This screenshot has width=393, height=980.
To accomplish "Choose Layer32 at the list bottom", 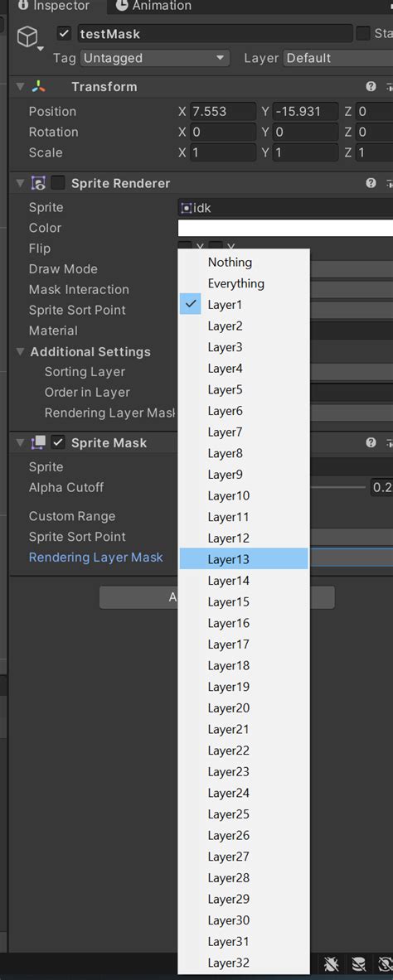I will pyautogui.click(x=244, y=963).
